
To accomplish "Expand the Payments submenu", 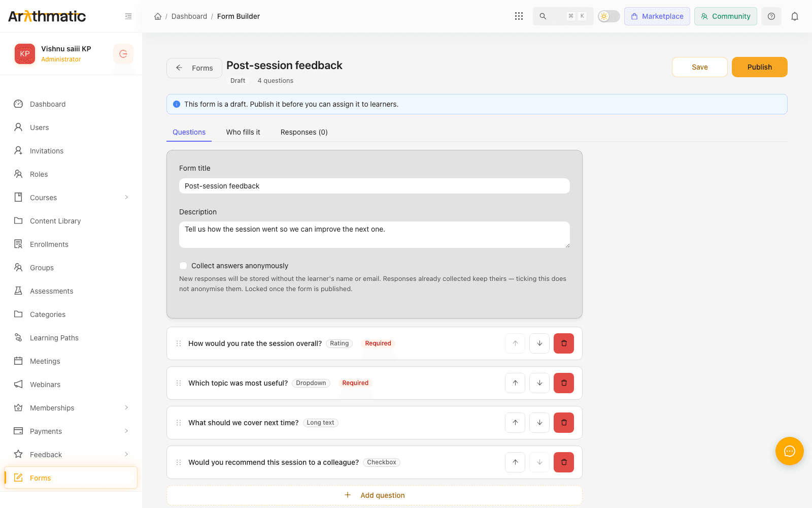I will 126,431.
